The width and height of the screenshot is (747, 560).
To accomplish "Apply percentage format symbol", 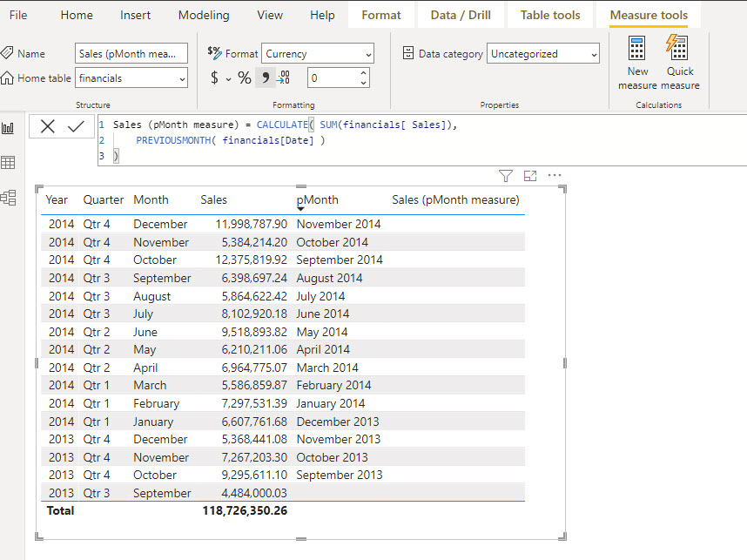I will 245,78.
